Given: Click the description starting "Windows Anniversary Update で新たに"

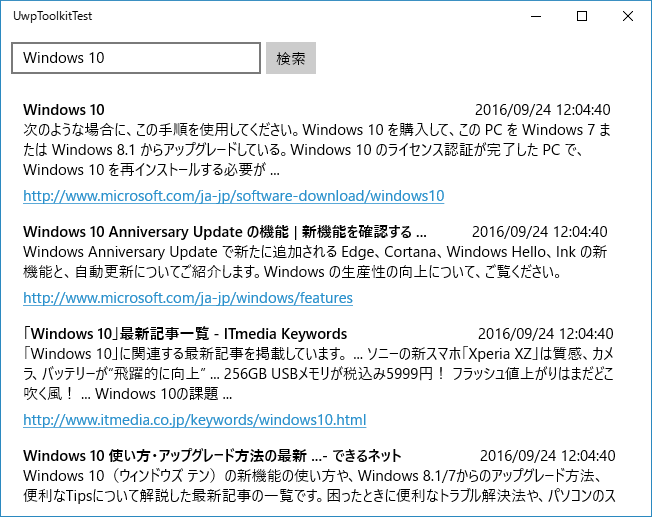Looking at the screenshot, I should pos(315,262).
